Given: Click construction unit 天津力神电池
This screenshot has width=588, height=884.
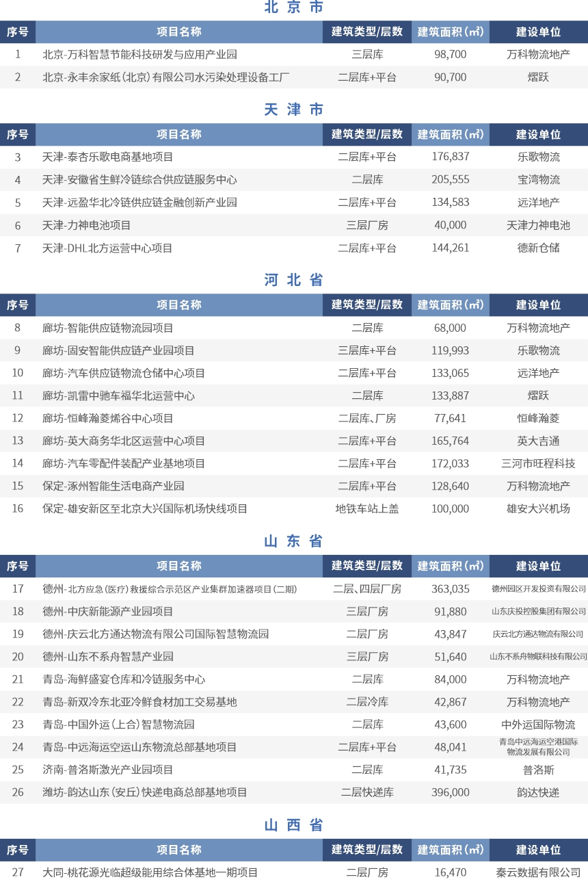Looking at the screenshot, I should click(539, 225).
